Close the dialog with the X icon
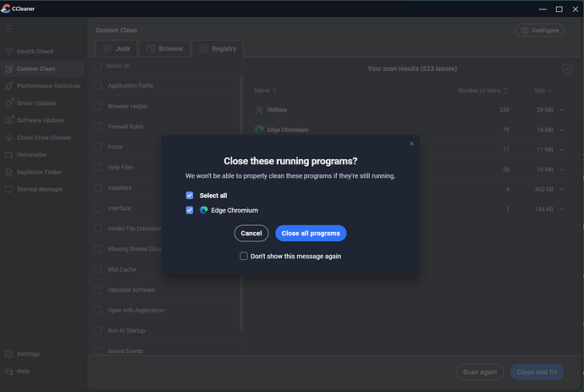 411,143
